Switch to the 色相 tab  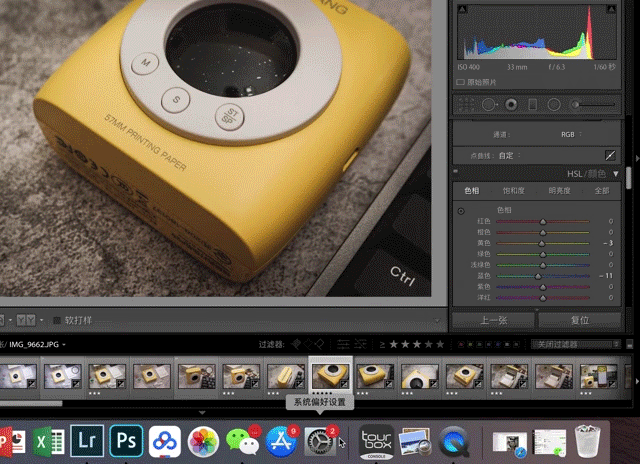coord(471,191)
